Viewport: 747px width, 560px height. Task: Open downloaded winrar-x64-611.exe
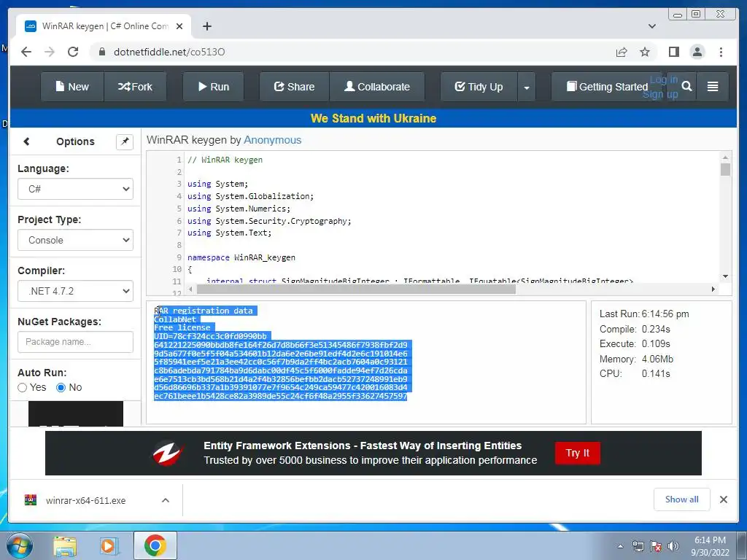pyautogui.click(x=86, y=500)
